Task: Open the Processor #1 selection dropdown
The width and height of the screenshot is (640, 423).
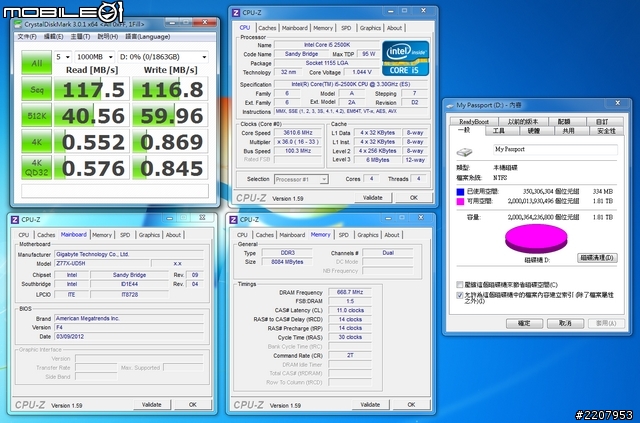Action: click(x=301, y=179)
